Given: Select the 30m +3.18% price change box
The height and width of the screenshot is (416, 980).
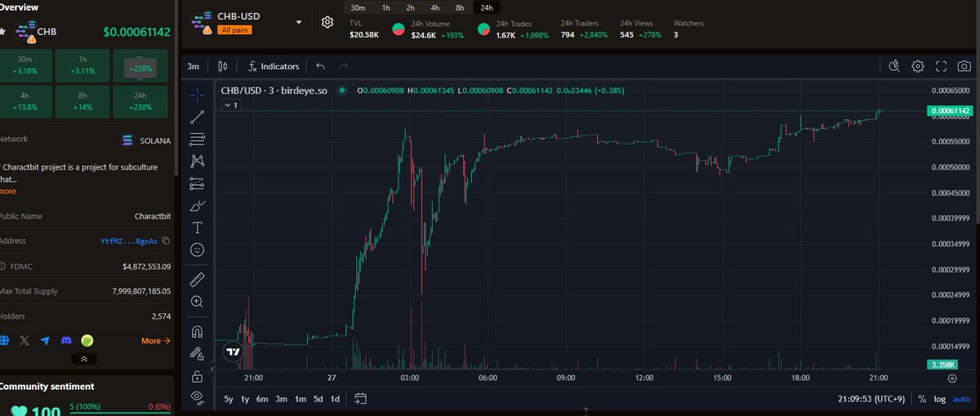Looking at the screenshot, I should pos(25,65).
